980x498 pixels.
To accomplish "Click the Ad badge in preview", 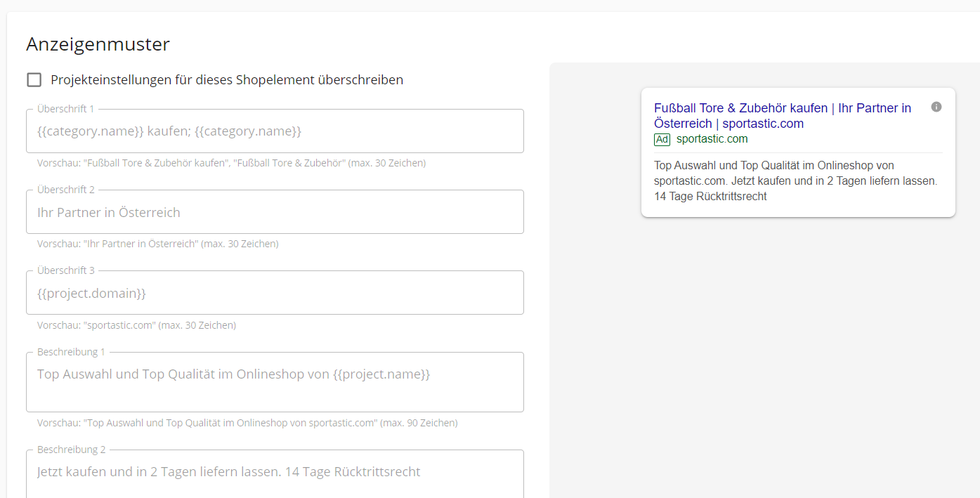I will pyautogui.click(x=662, y=140).
